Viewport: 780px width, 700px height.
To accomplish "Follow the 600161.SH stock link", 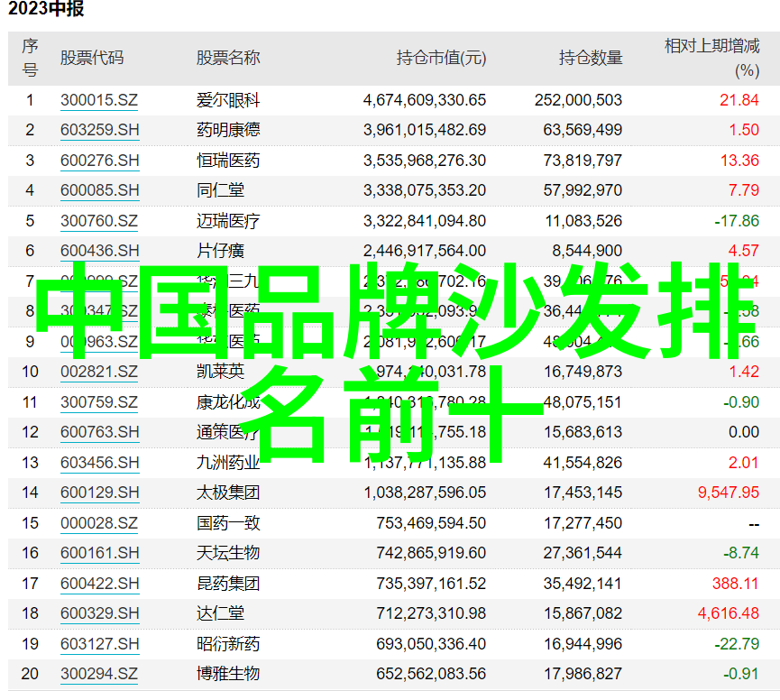I will [99, 553].
